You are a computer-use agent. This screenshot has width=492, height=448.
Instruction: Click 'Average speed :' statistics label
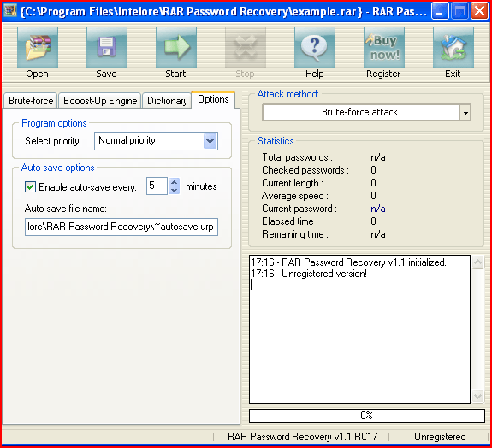[x=295, y=196]
